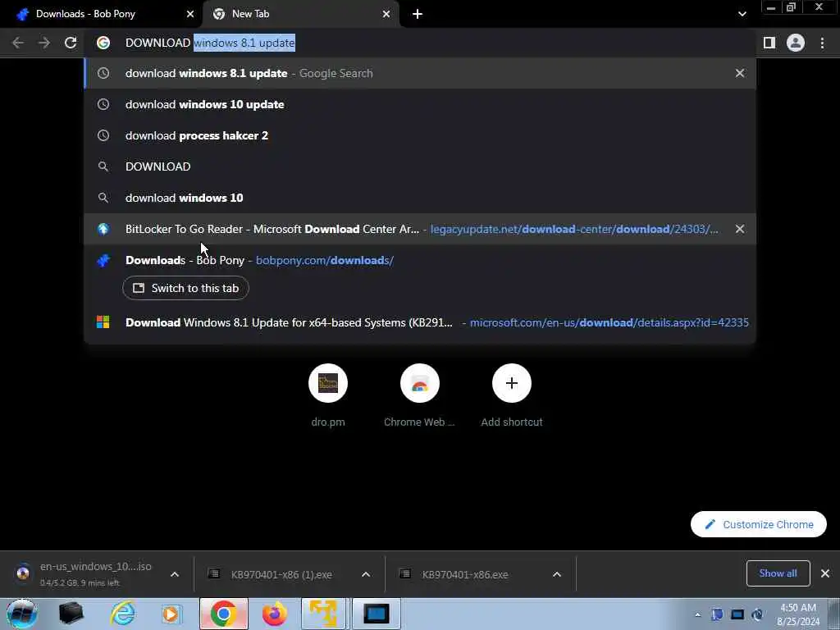The width and height of the screenshot is (840, 630).
Task: Go back with the back arrow
Action: 18,43
